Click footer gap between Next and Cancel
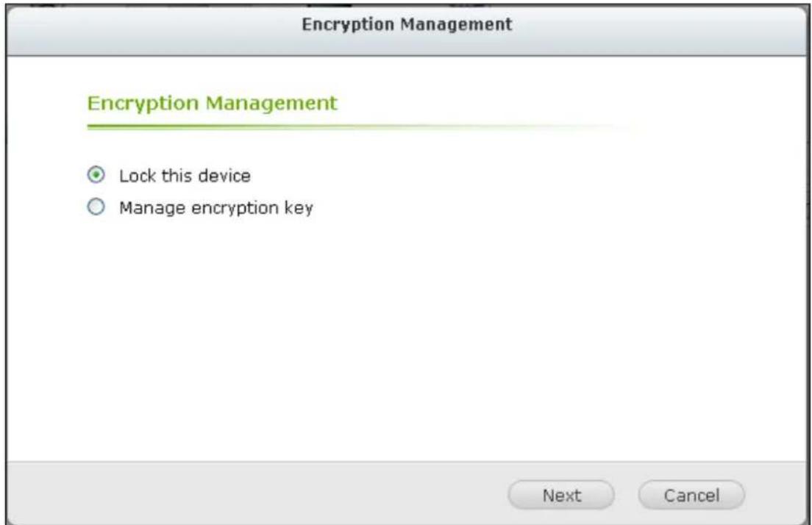 coord(626,495)
